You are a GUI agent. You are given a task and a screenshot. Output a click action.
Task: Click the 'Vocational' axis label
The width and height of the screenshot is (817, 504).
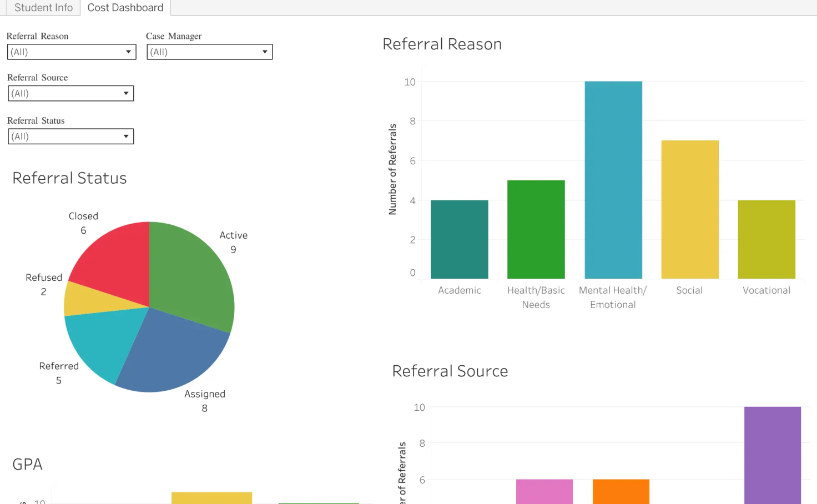pyautogui.click(x=766, y=290)
